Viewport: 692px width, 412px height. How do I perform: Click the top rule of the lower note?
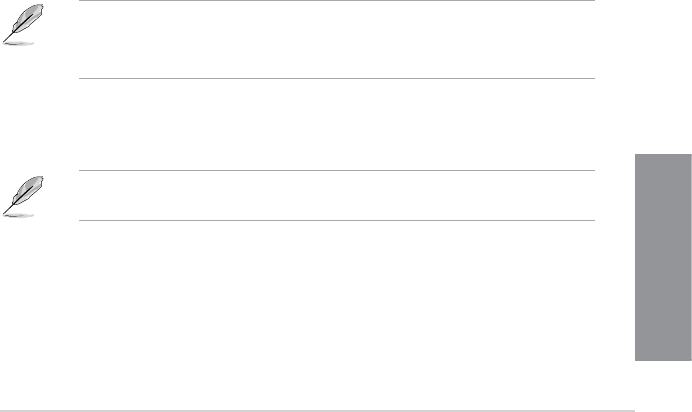[x=337, y=171]
